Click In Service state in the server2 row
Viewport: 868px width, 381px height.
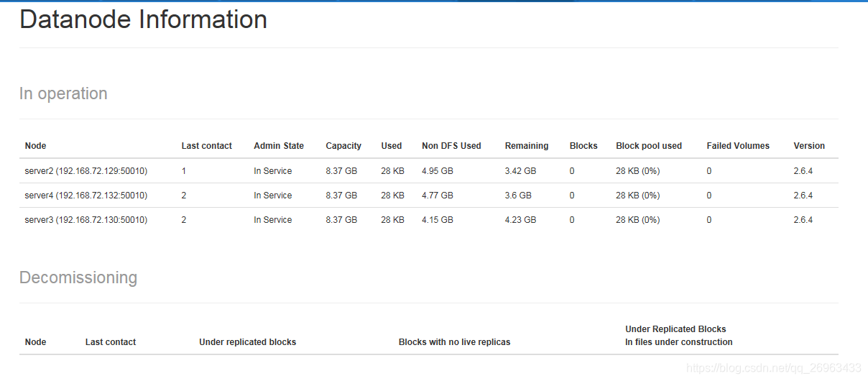272,171
